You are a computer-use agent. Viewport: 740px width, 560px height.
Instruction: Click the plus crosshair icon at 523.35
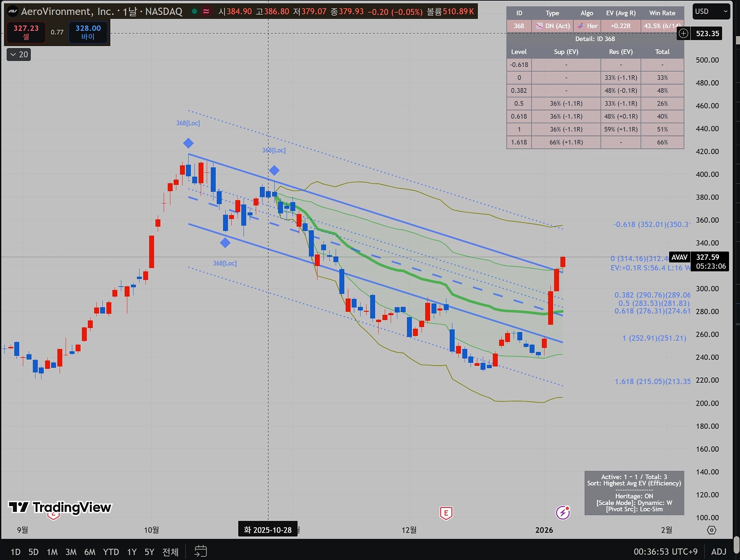683,34
